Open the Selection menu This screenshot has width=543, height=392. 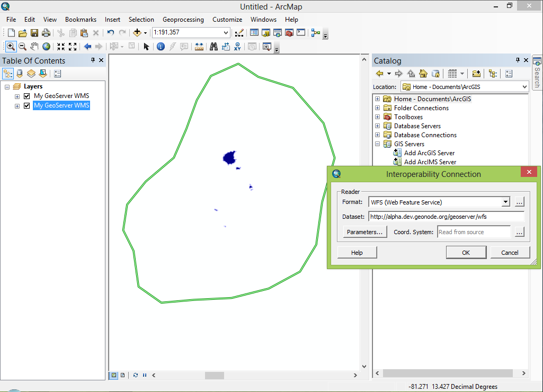(x=141, y=20)
